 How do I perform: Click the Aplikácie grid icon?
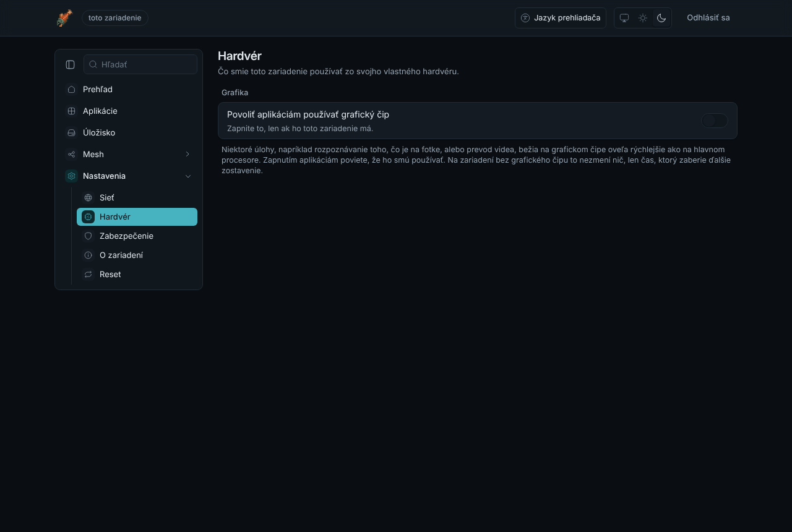(71, 111)
